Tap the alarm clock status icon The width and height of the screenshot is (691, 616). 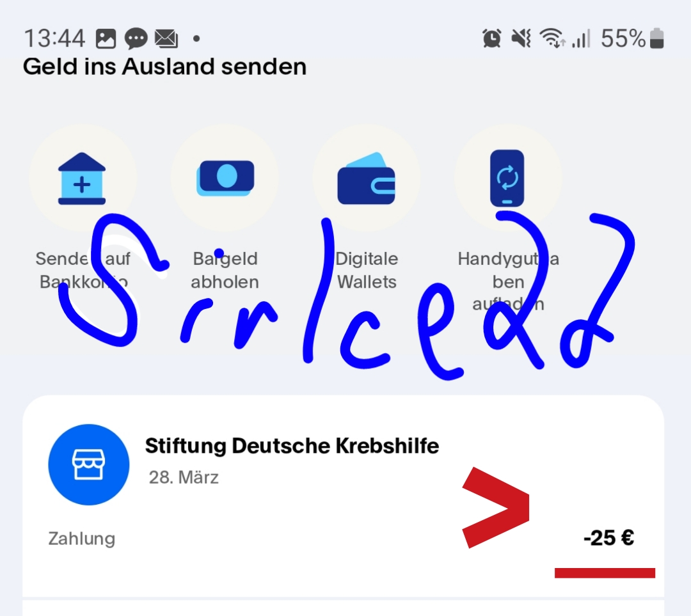coord(492,38)
